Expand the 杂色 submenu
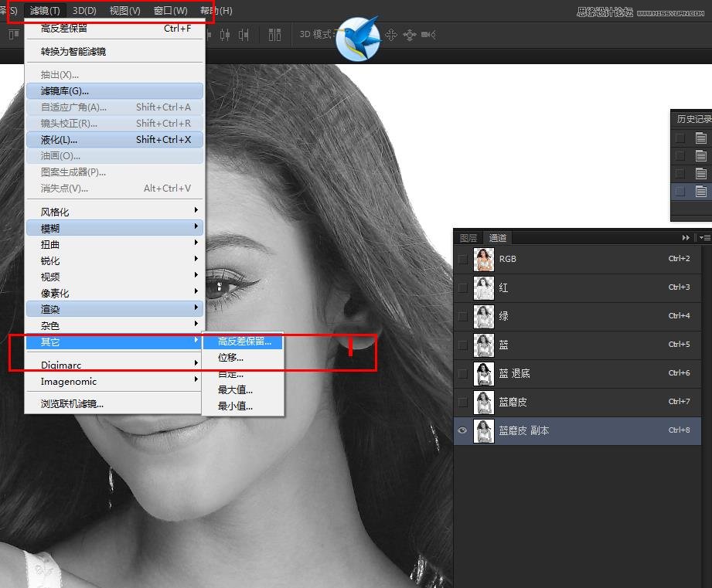The height and width of the screenshot is (588, 712). pos(114,325)
